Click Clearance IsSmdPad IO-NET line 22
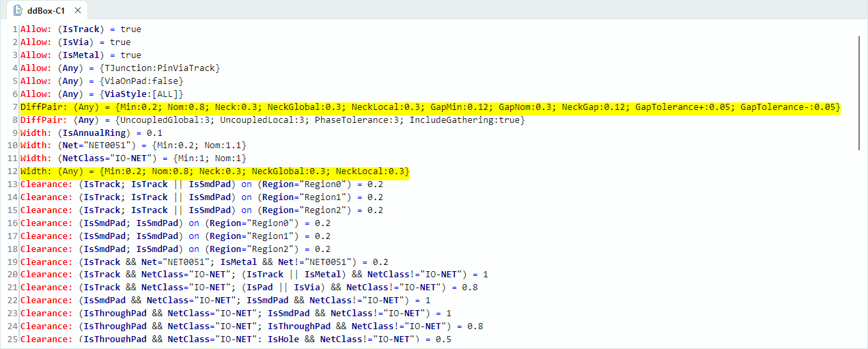The width and height of the screenshot is (868, 349). (x=225, y=301)
